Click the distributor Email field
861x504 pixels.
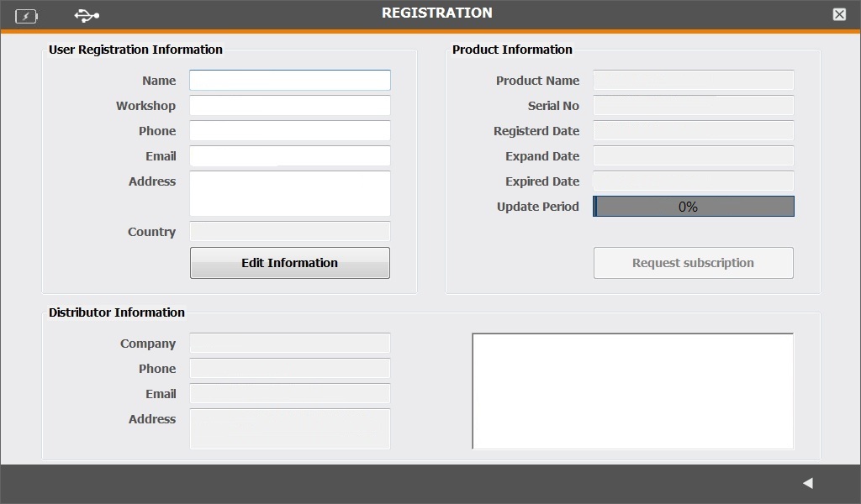point(289,394)
